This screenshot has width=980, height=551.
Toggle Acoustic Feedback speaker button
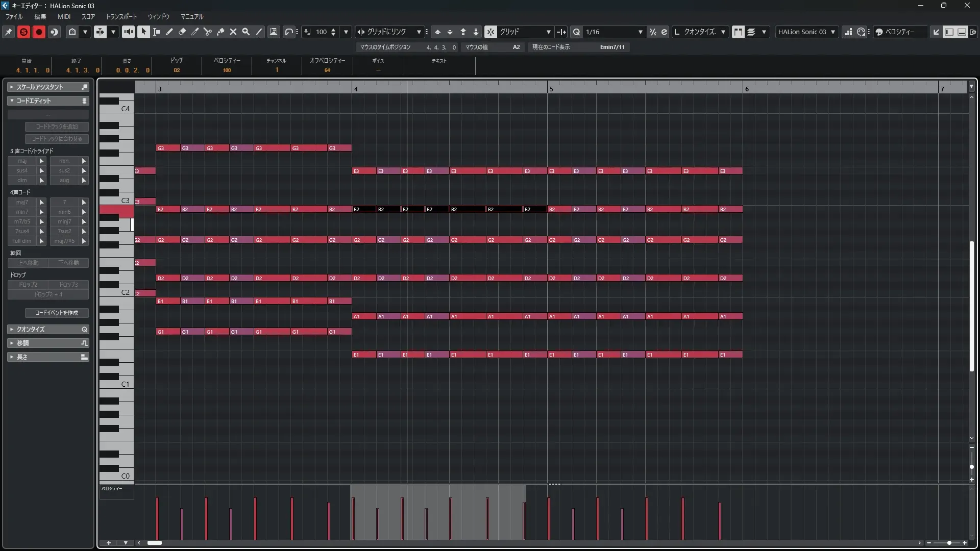(128, 32)
